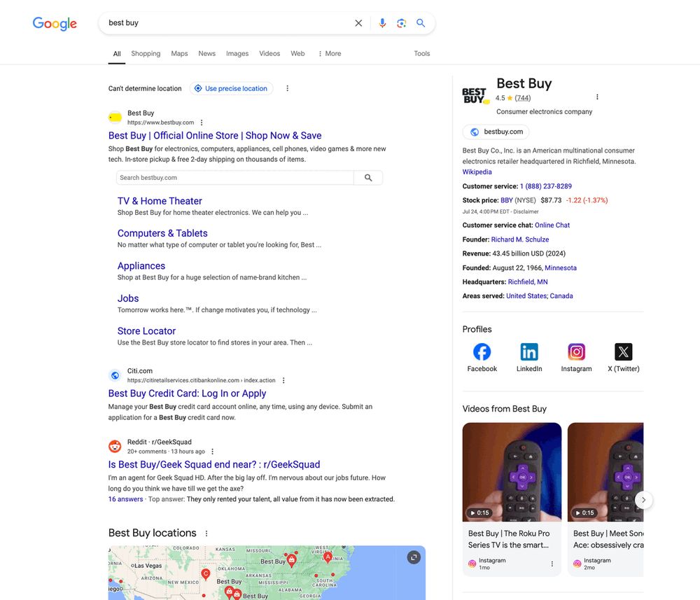
Task: Open Google Lens image search icon
Action: tap(401, 23)
